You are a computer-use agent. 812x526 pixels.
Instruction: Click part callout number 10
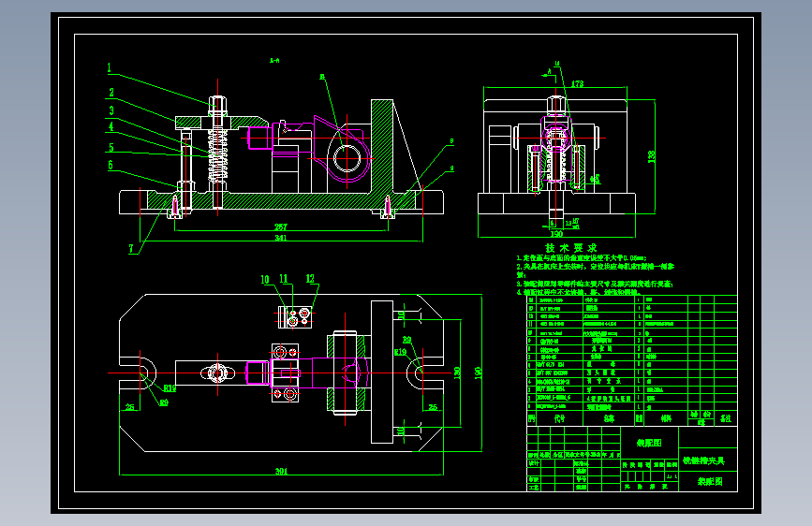coord(265,280)
